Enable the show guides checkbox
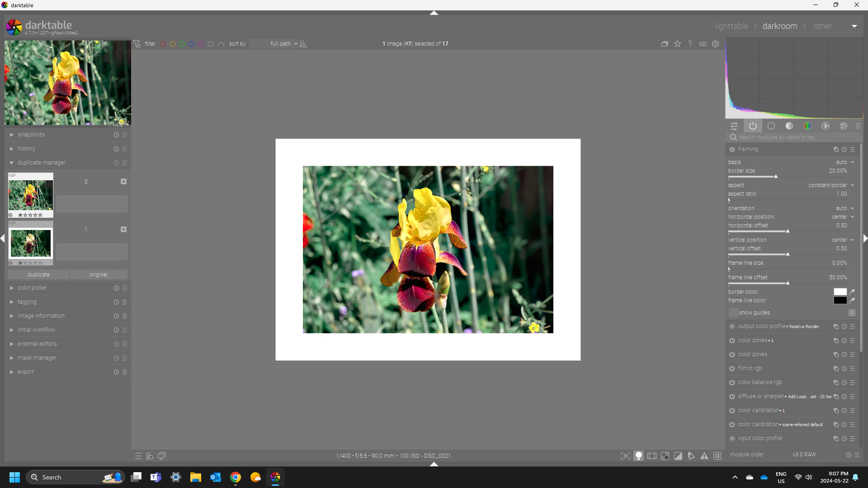 click(733, 313)
